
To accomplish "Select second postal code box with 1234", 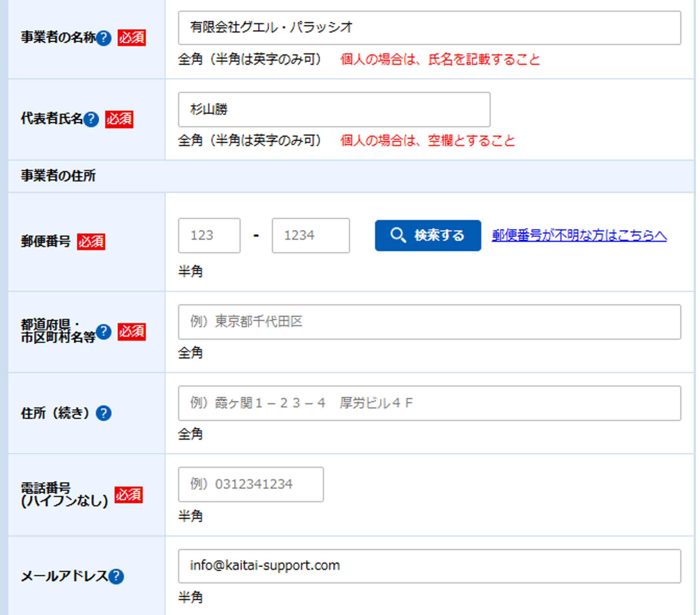I will pyautogui.click(x=311, y=235).
